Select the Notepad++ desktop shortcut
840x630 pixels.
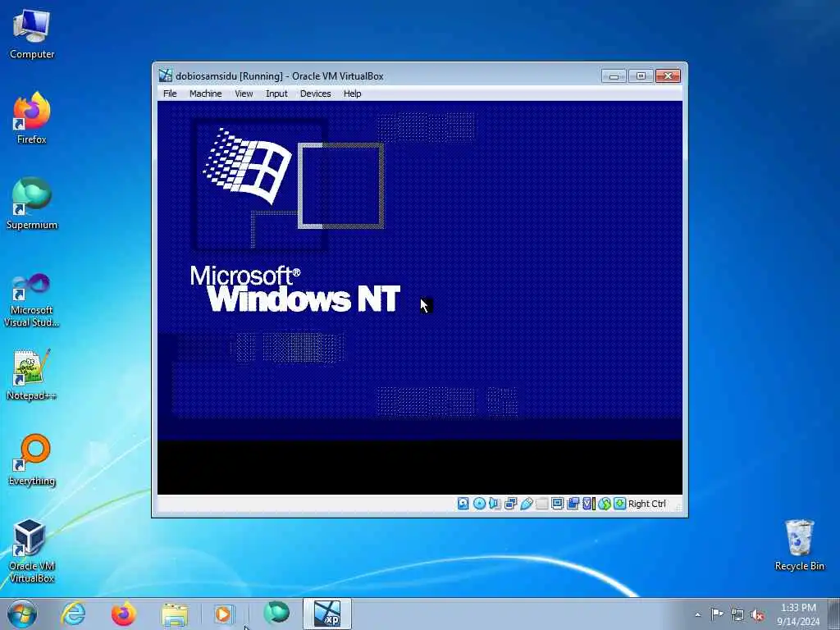tap(32, 374)
